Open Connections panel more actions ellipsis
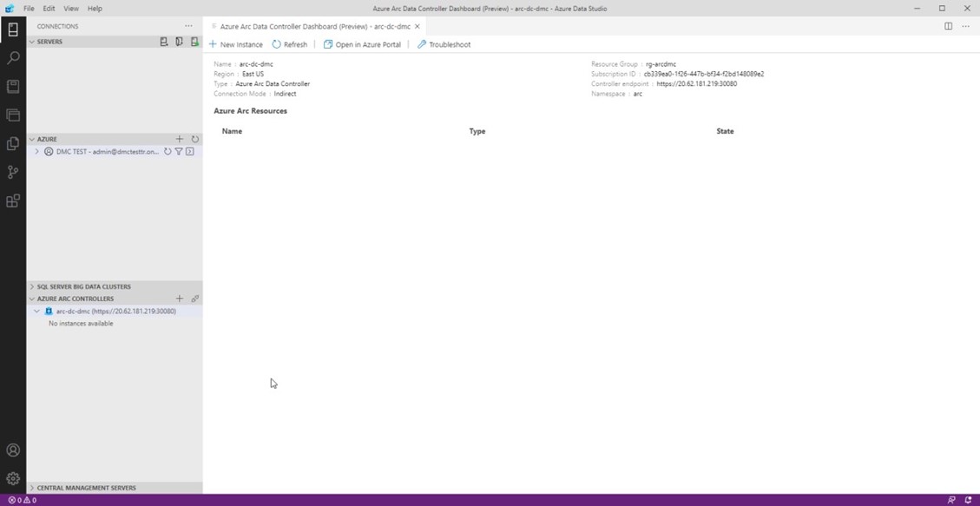 (188, 26)
